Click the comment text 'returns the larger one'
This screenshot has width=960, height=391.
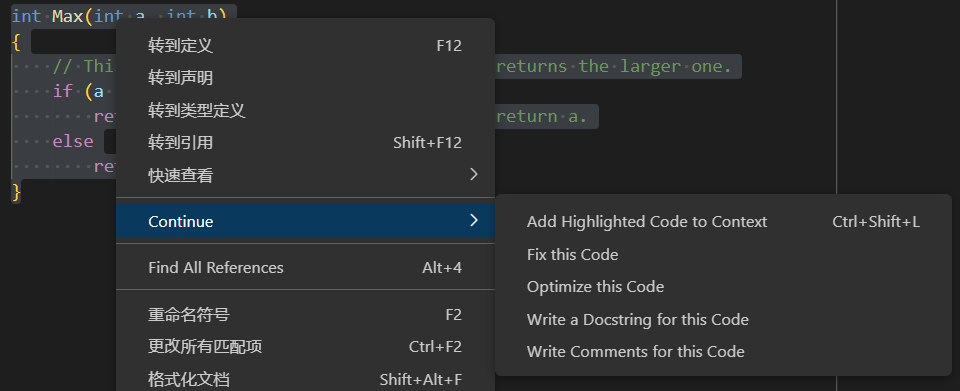(x=614, y=66)
